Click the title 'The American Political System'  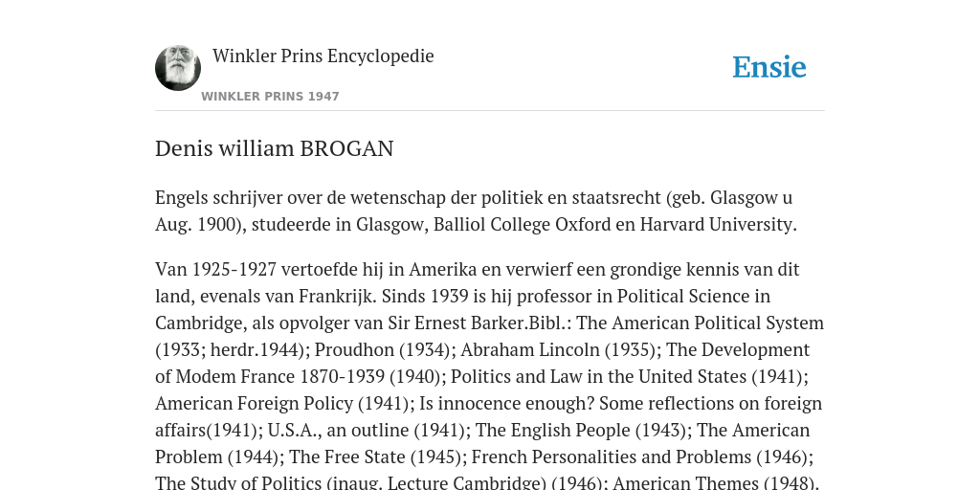(718, 323)
